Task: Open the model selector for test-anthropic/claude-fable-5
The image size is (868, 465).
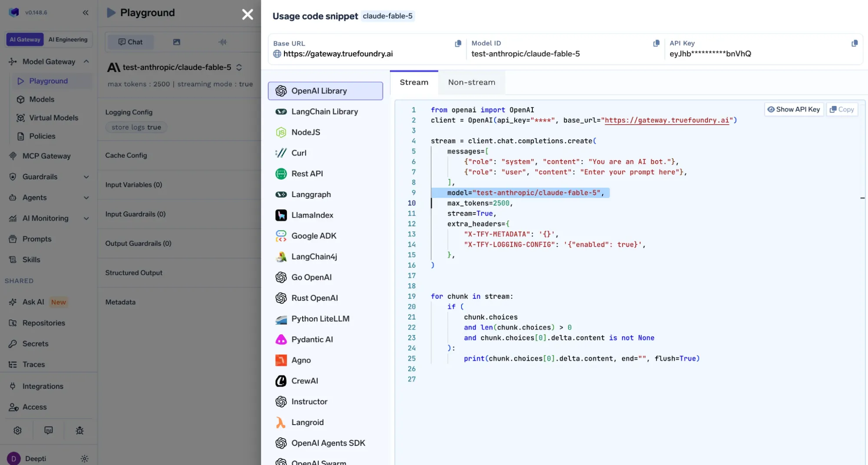Action: point(175,67)
